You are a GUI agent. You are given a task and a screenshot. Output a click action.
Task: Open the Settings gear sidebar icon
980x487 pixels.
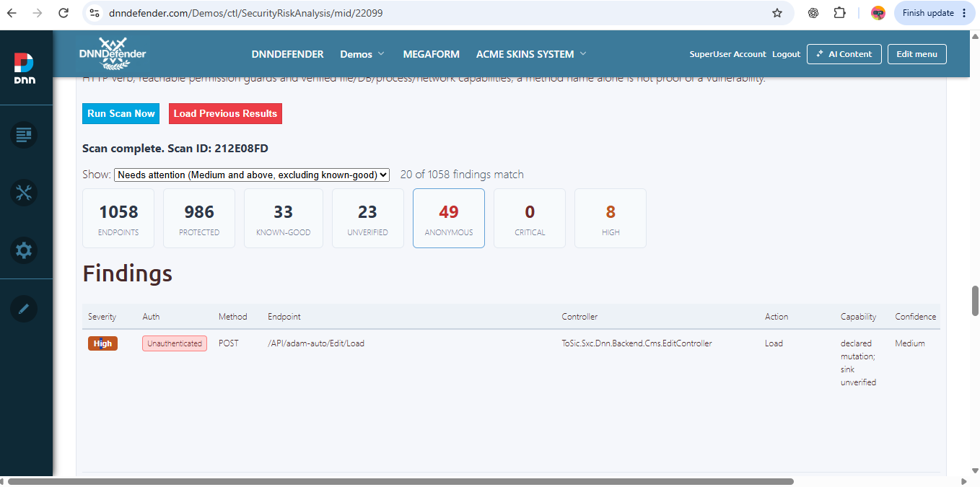24,250
